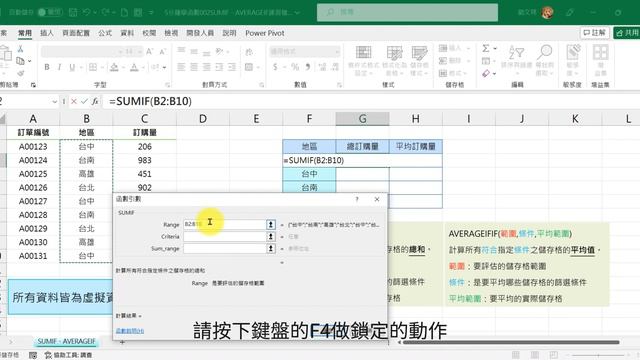Click the Merge and Center icon
Image resolution: width=640 pixels, height=360 pixels.
click(x=249, y=67)
